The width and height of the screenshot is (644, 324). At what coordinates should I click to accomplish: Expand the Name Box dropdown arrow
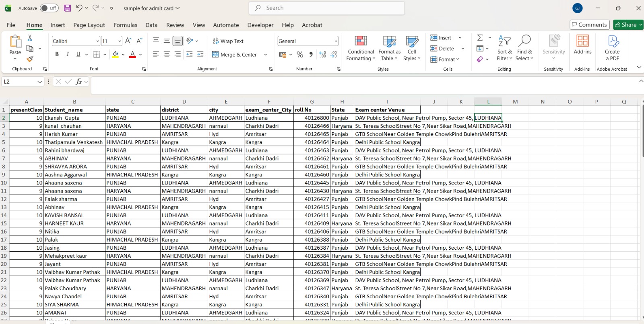[x=39, y=82]
